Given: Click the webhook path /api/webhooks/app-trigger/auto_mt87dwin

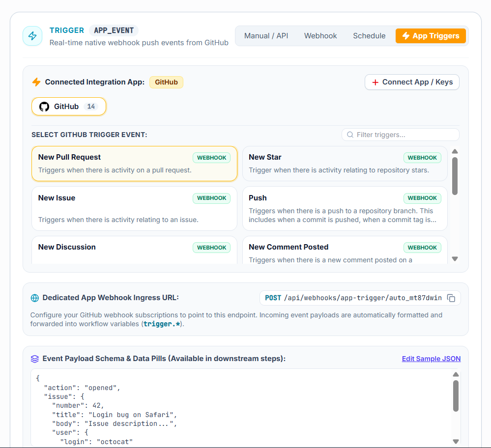Looking at the screenshot, I should [363, 298].
